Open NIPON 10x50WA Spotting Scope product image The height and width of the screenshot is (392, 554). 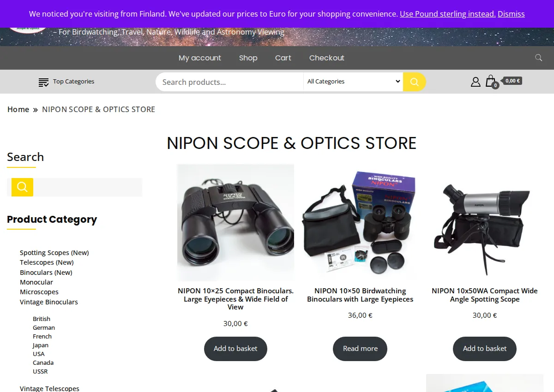[485, 223]
